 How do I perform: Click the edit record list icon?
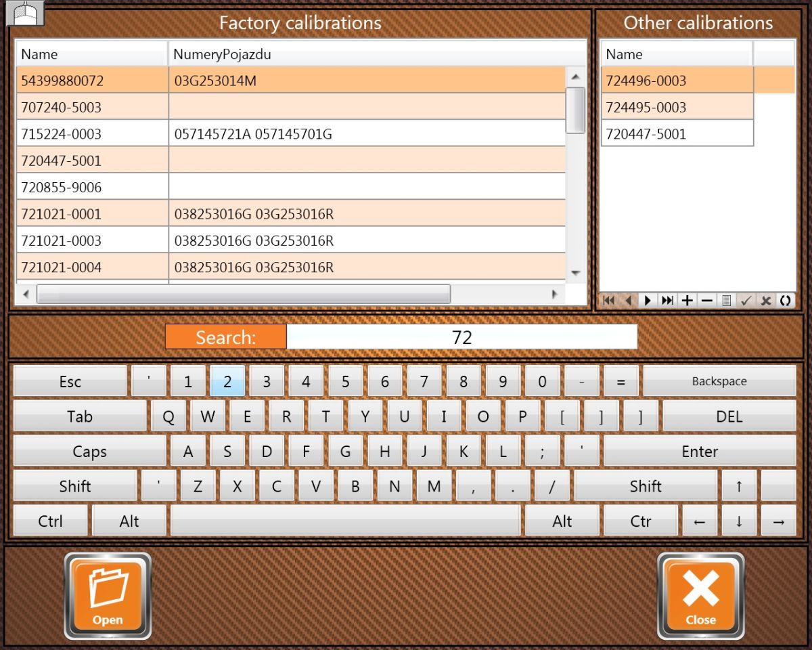point(726,301)
